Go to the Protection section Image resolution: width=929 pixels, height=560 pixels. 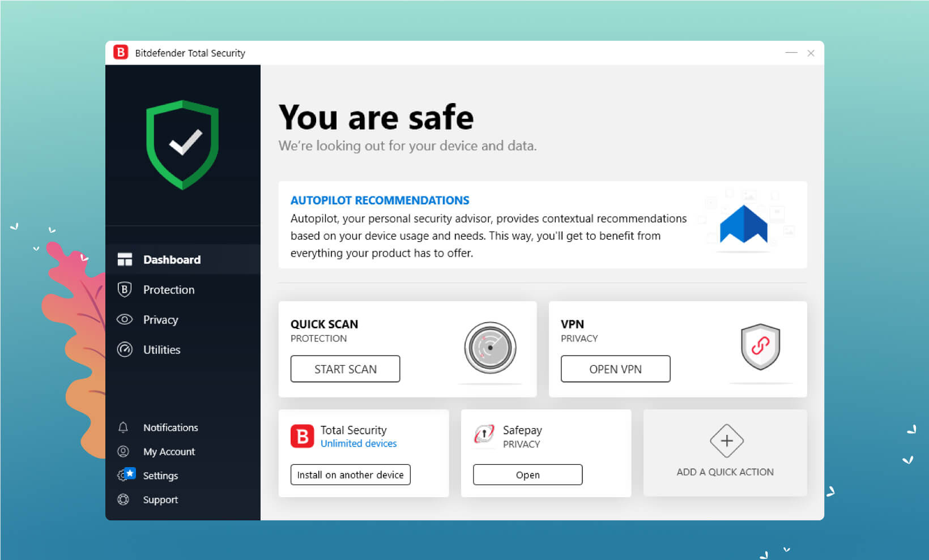coord(183,289)
